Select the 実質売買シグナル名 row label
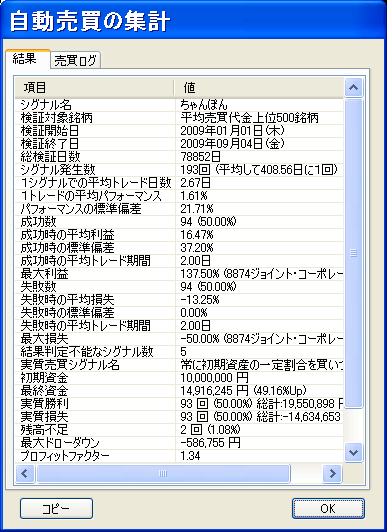387x532 pixels. pos(70,365)
